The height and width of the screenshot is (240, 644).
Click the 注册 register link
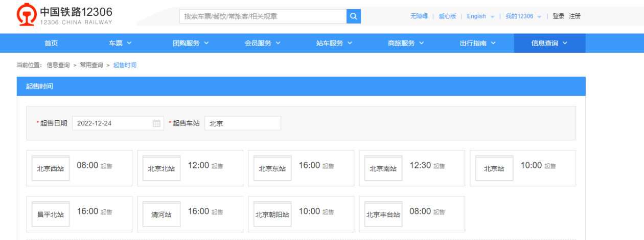pyautogui.click(x=575, y=16)
